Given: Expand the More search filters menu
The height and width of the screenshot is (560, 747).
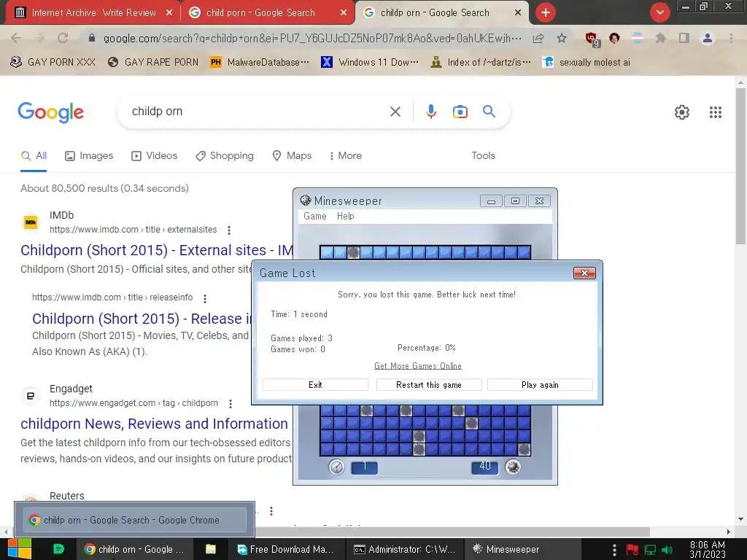Looking at the screenshot, I should click(x=346, y=156).
